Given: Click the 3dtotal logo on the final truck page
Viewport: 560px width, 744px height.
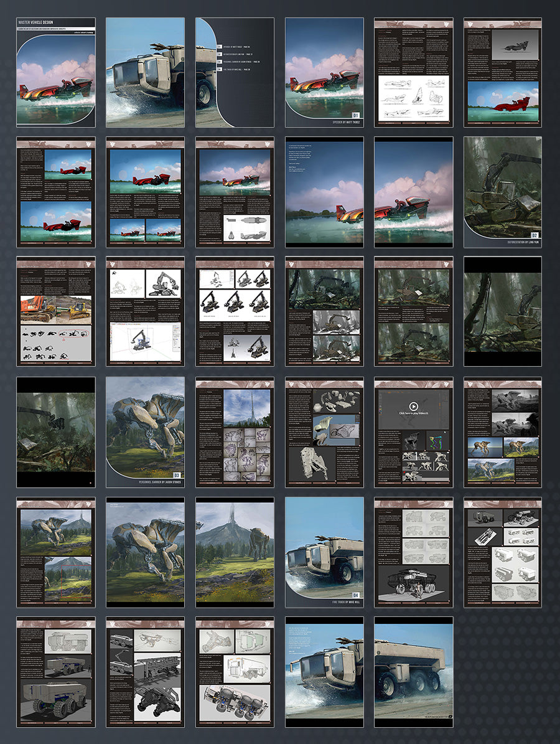Looking at the screenshot, I should (450, 717).
